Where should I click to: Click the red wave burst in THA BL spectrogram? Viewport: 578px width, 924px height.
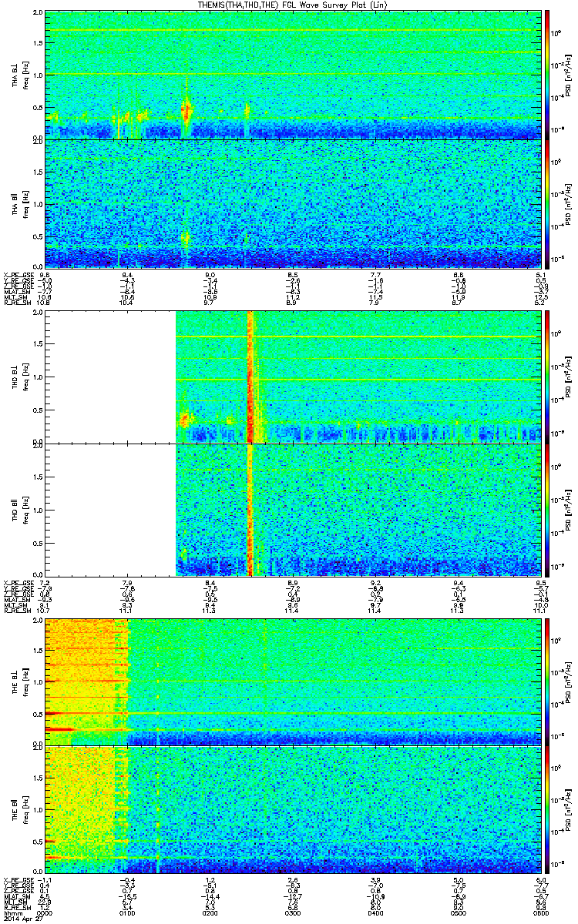186,112
